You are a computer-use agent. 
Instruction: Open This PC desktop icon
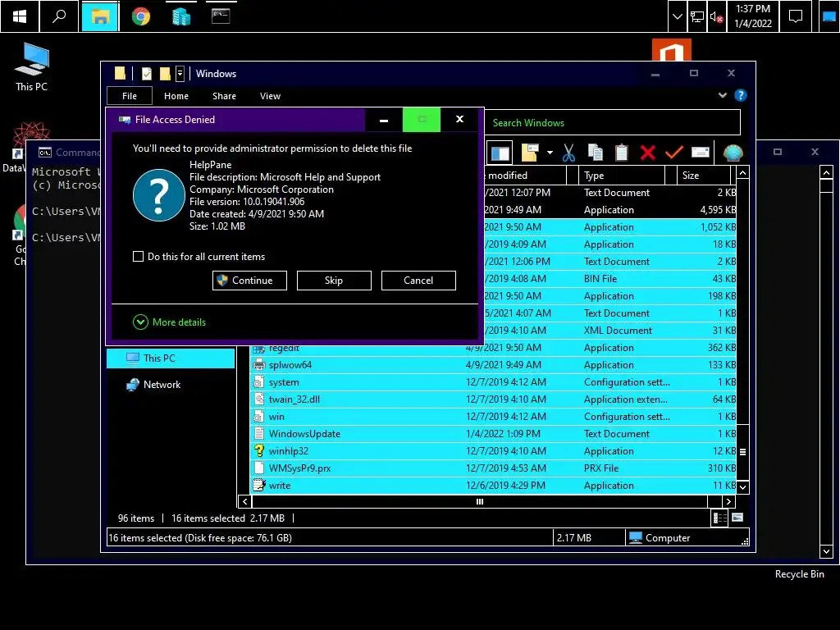32,67
